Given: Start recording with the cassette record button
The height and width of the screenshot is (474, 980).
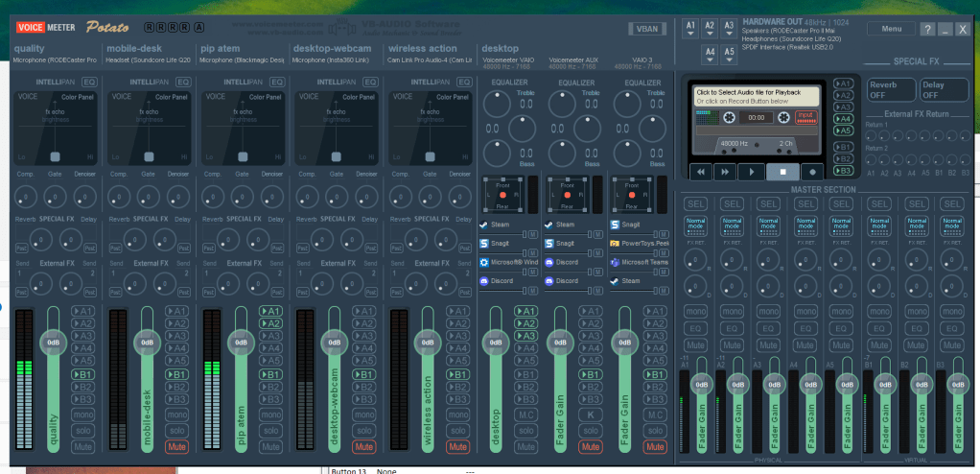Looking at the screenshot, I should (x=812, y=172).
